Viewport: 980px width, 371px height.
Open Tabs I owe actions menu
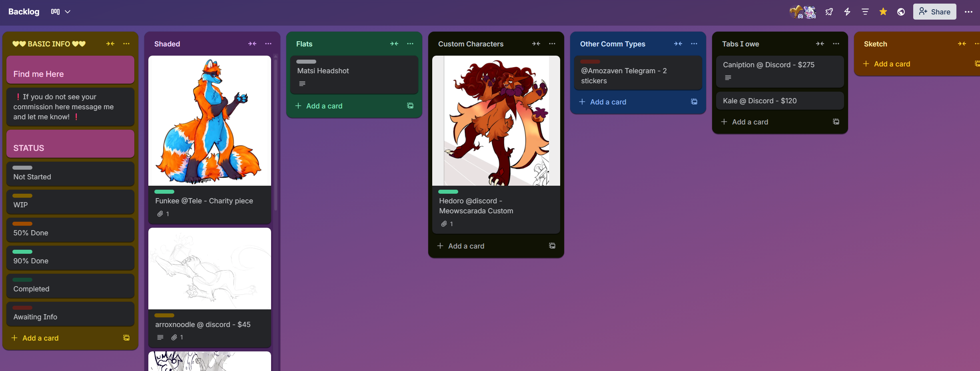[x=836, y=44]
